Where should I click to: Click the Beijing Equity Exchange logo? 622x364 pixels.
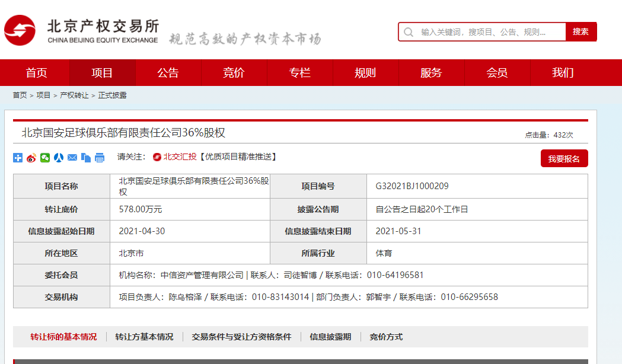coord(81,31)
